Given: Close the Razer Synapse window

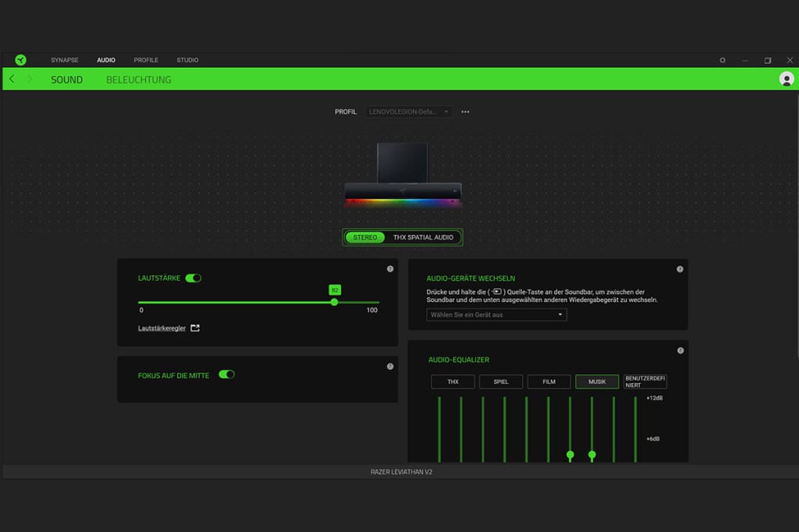Looking at the screenshot, I should click(x=790, y=60).
